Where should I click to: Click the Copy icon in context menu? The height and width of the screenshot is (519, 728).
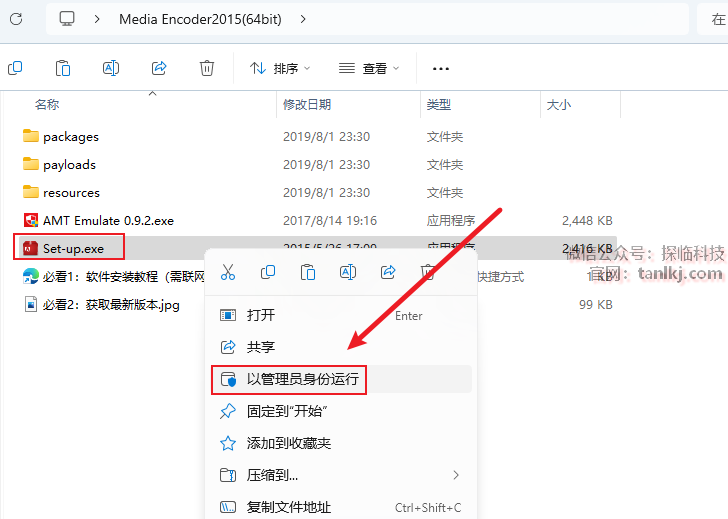(x=268, y=272)
